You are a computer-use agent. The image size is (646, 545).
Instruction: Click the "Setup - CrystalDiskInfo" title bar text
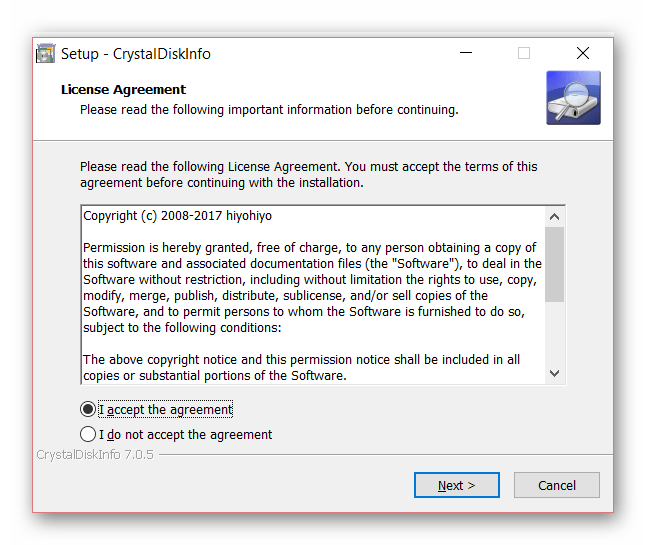pos(136,54)
